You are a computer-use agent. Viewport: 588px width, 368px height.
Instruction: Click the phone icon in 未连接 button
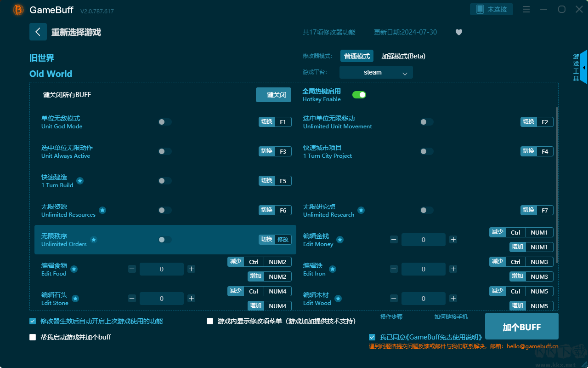point(480,9)
